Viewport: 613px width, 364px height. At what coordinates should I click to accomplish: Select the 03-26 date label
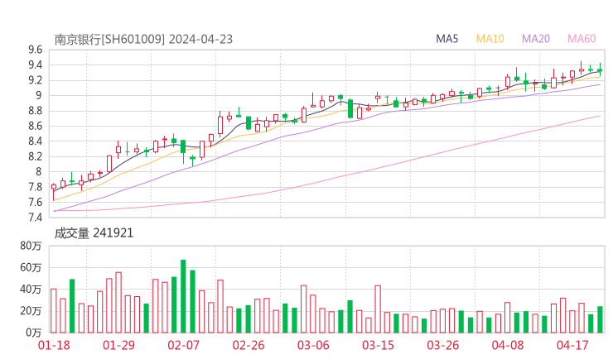click(443, 345)
